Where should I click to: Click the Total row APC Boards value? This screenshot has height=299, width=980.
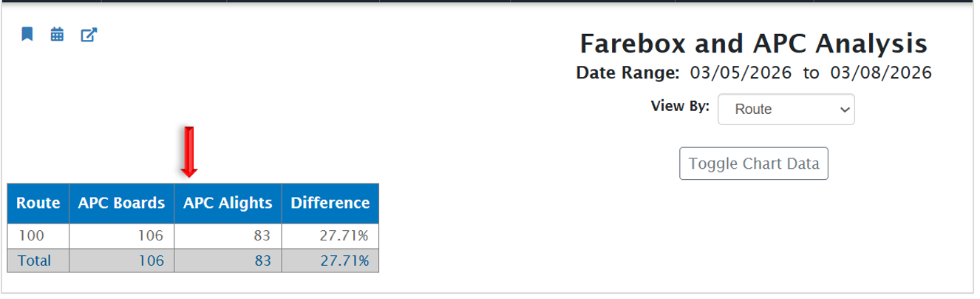tap(151, 261)
